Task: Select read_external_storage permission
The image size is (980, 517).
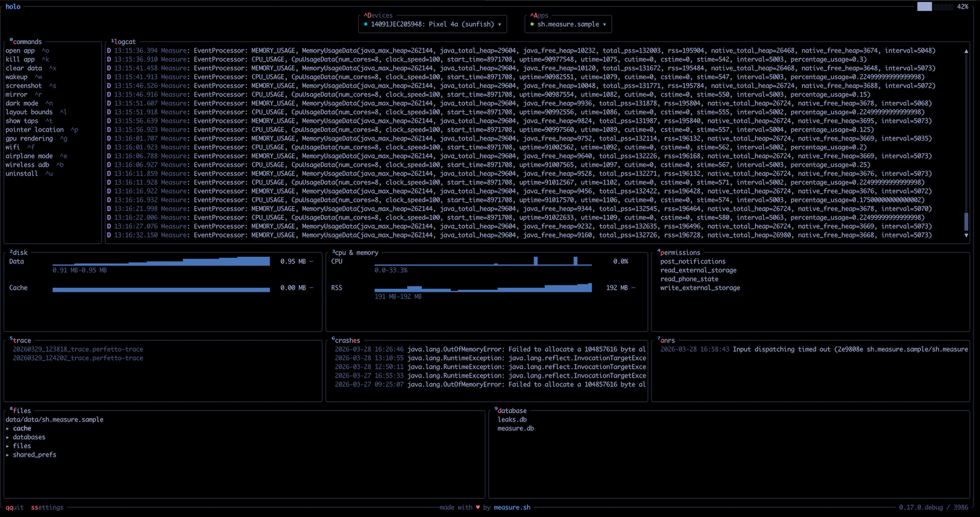Action: point(698,270)
